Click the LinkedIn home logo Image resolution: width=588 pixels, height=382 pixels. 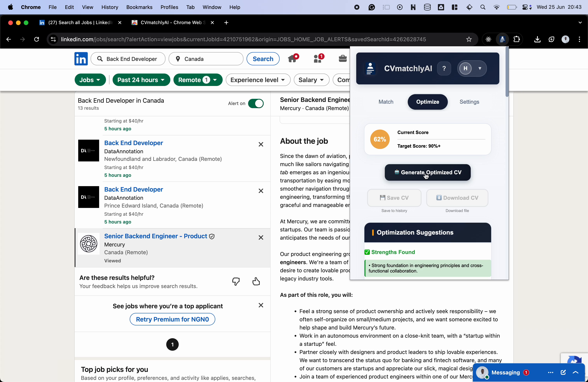tap(81, 59)
